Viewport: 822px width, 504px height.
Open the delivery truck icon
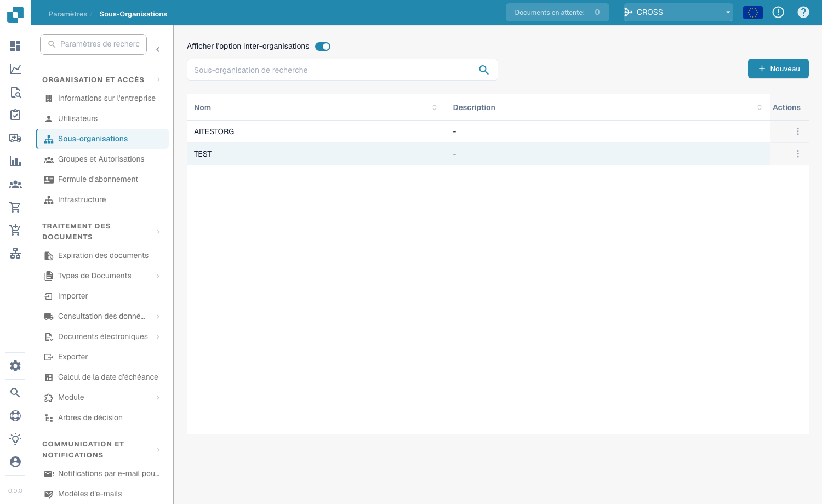15,138
